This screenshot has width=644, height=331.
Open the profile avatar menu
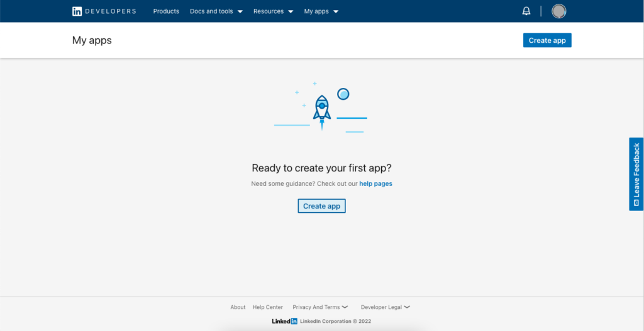(x=558, y=11)
